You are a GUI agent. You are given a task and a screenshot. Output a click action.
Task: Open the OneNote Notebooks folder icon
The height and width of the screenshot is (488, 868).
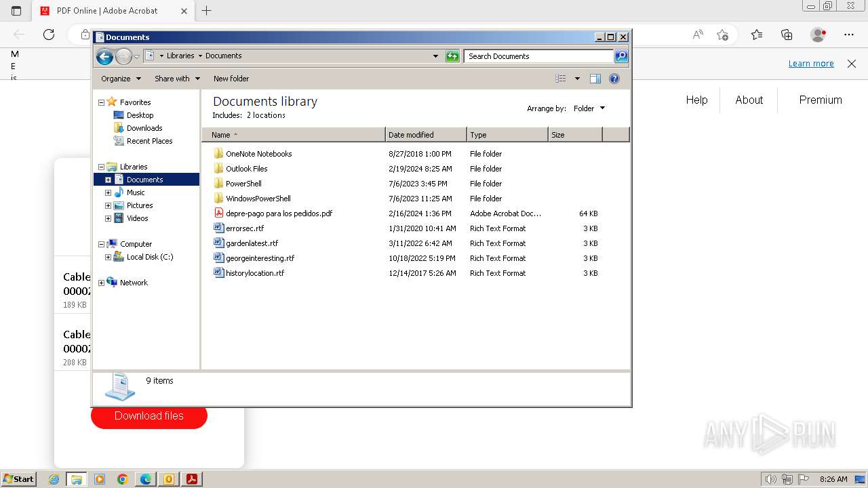point(218,154)
